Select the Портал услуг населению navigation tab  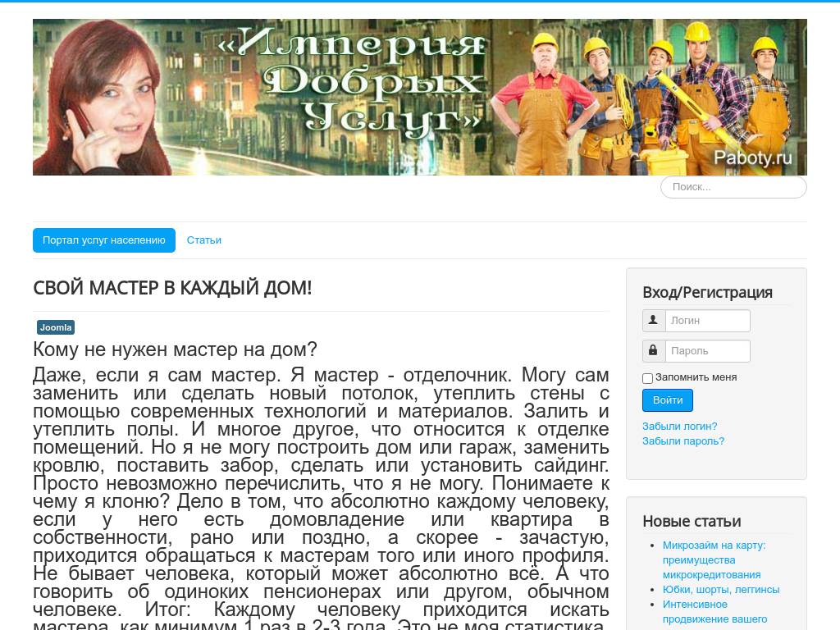(103, 240)
